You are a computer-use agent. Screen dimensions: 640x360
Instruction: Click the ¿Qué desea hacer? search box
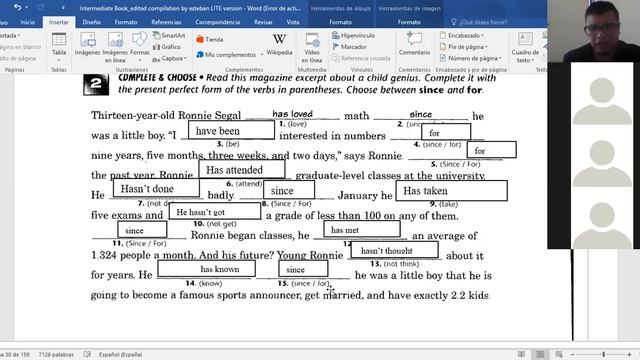[484, 22]
